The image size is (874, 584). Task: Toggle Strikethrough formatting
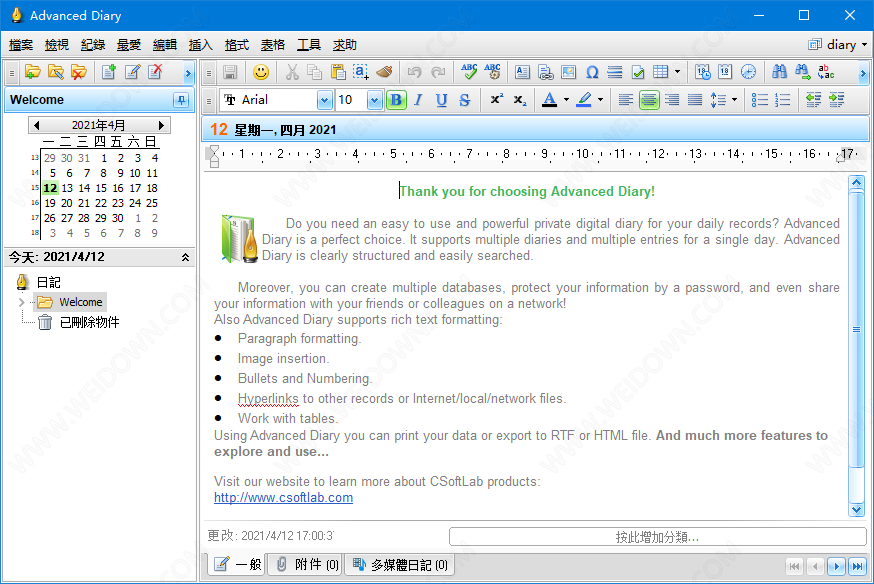click(464, 100)
